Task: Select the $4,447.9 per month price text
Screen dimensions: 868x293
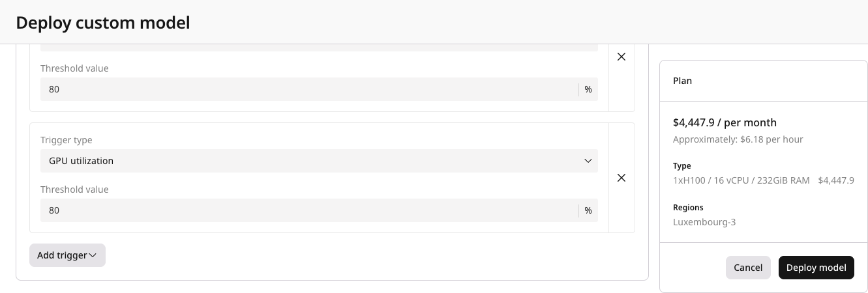Action: [x=725, y=122]
